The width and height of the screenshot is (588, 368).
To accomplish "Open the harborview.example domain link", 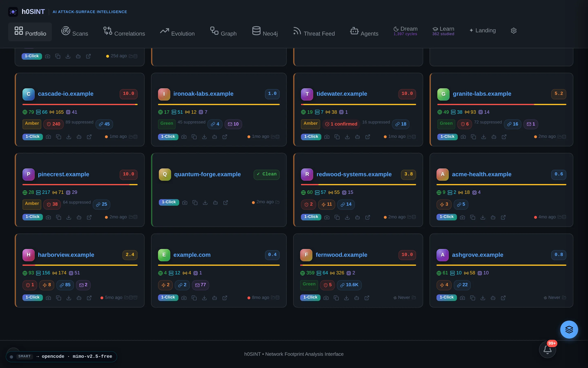I will (x=66, y=255).
